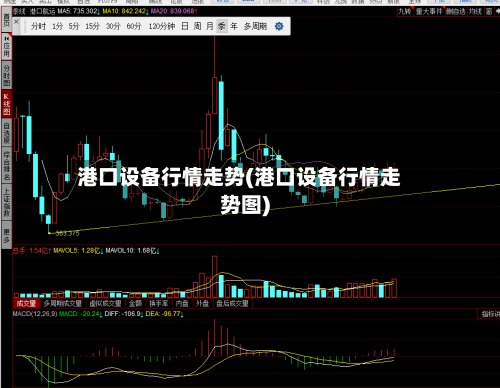Select 虚拟成交量 indicator tab
The height and width of the screenshot is (388, 500).
(105, 303)
